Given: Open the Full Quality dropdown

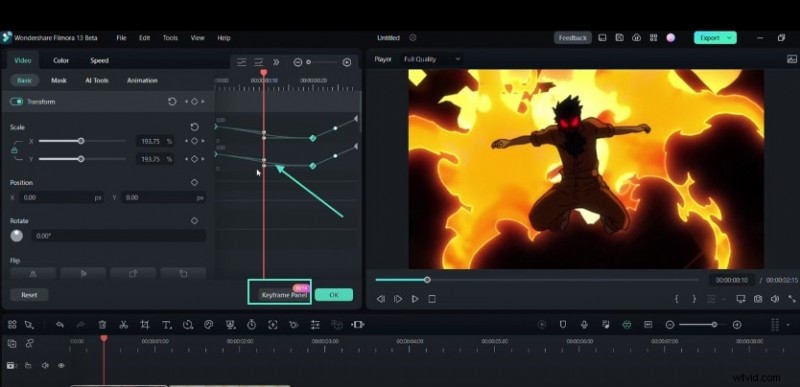Looking at the screenshot, I should click(432, 59).
